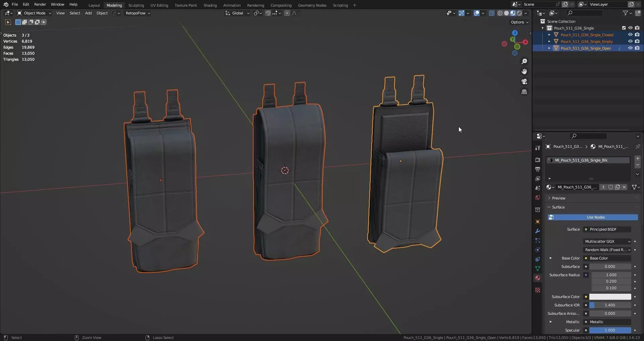Toggle visibility of Pouch_511_G36_Single_Empty
The image size is (644, 341).
tap(630, 41)
